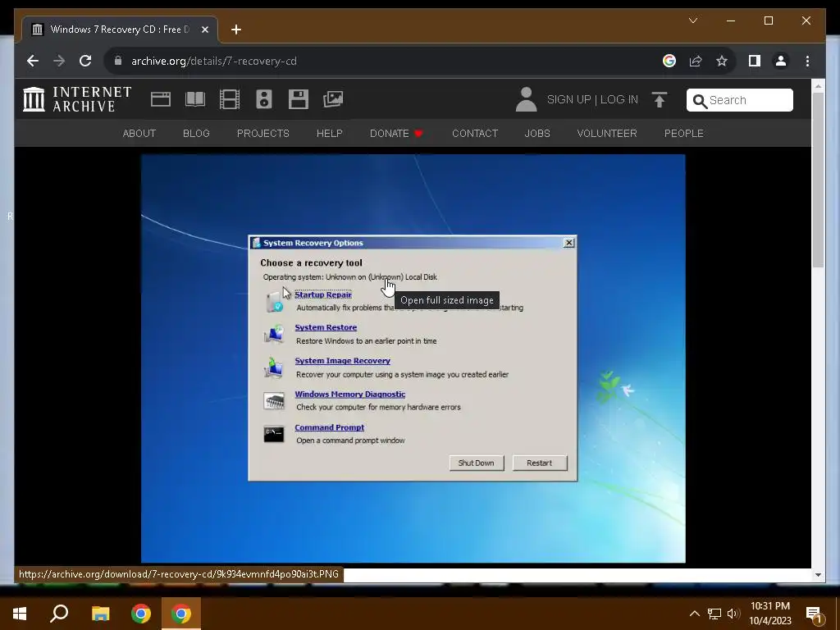Open the network status tray icon
The width and height of the screenshot is (840, 630).
tap(714, 614)
